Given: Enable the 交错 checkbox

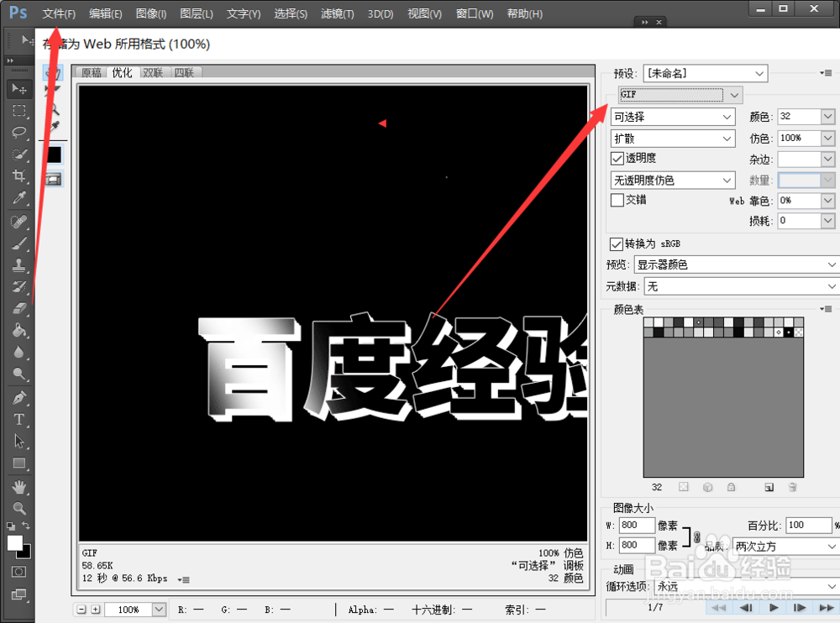Looking at the screenshot, I should pyautogui.click(x=617, y=200).
